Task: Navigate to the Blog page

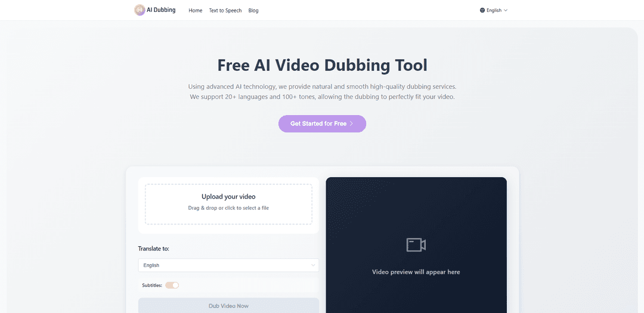Action: tap(253, 11)
